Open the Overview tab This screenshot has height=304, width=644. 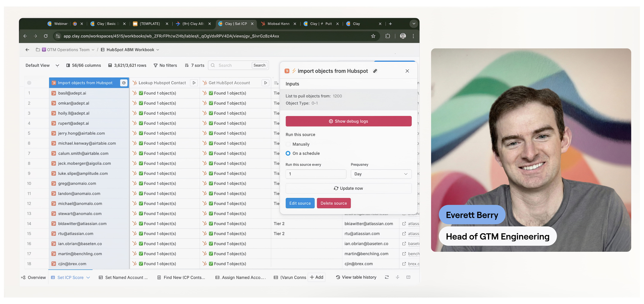(33, 277)
